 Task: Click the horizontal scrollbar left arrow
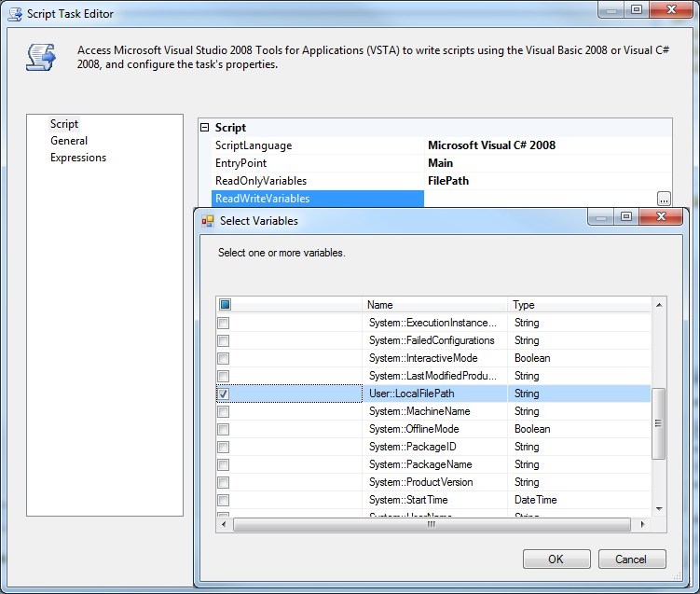pos(224,524)
